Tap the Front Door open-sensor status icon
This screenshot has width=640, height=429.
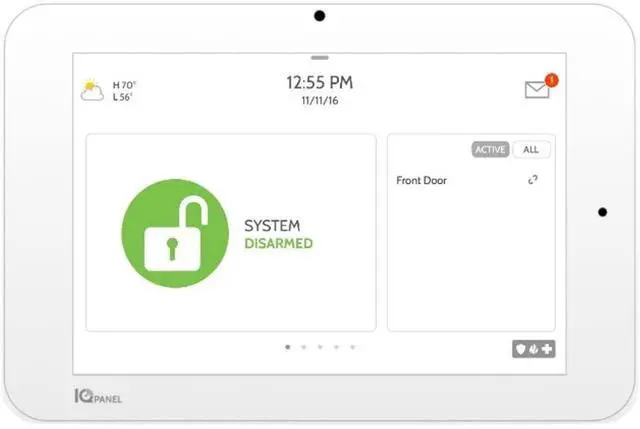533,180
